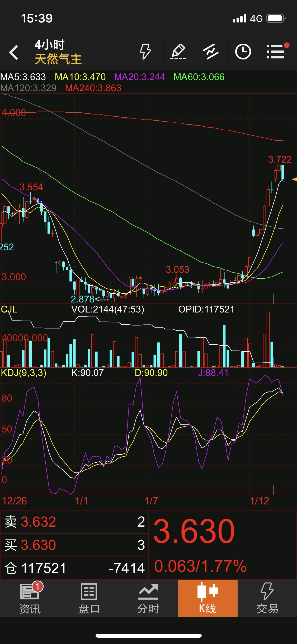Tap the back arrow icon
The width and height of the screenshot is (297, 644).
point(13,52)
